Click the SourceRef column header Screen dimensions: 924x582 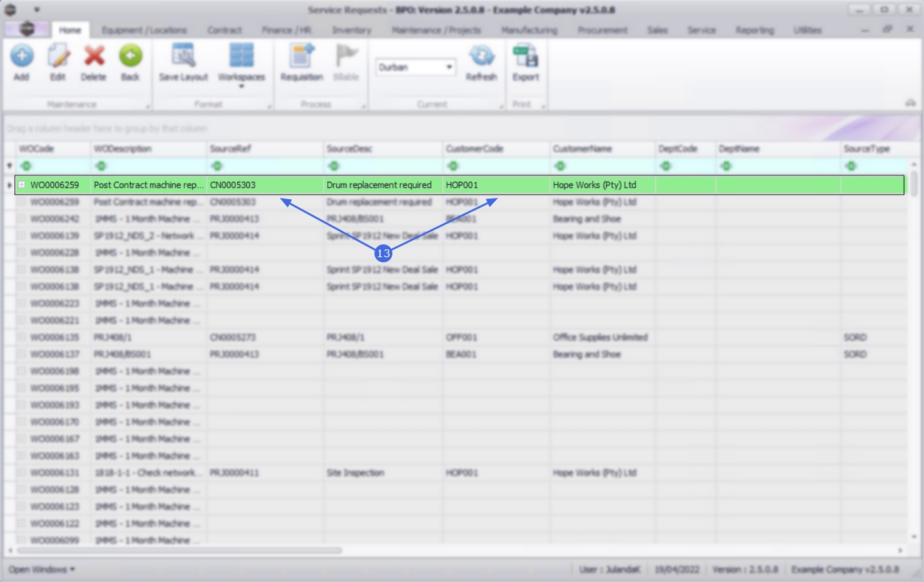pyautogui.click(x=265, y=149)
